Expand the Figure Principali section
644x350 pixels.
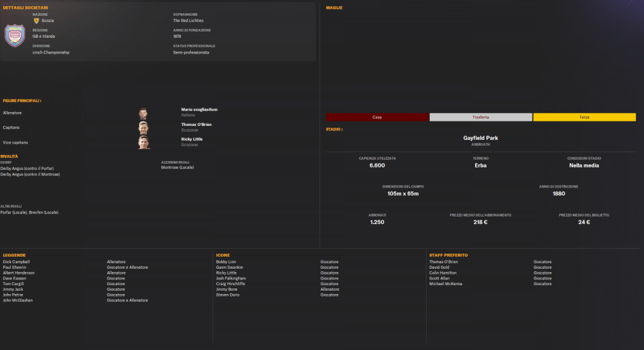(22, 101)
